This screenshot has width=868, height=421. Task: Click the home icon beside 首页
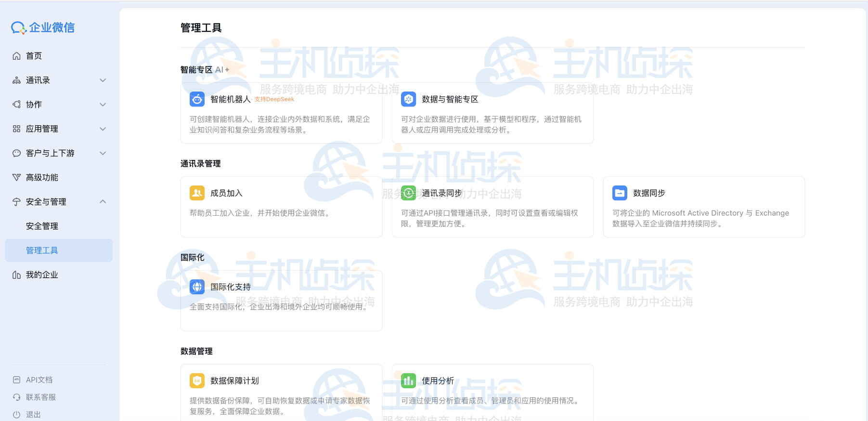point(16,56)
